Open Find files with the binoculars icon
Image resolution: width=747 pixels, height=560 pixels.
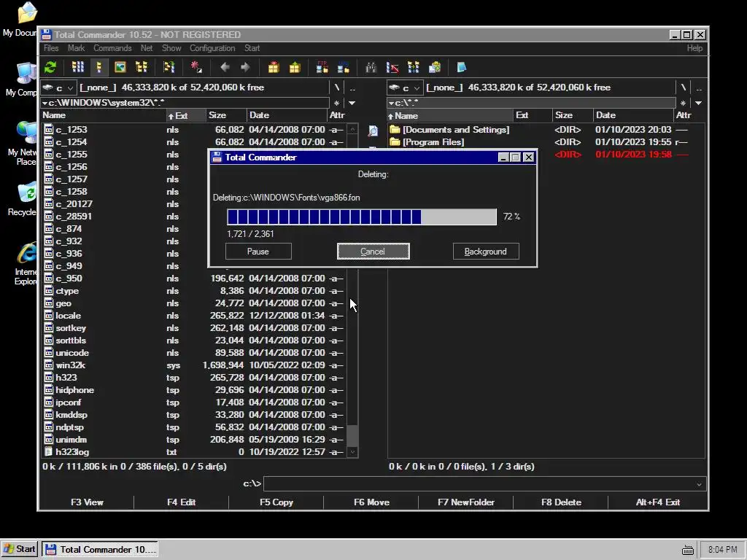(371, 67)
